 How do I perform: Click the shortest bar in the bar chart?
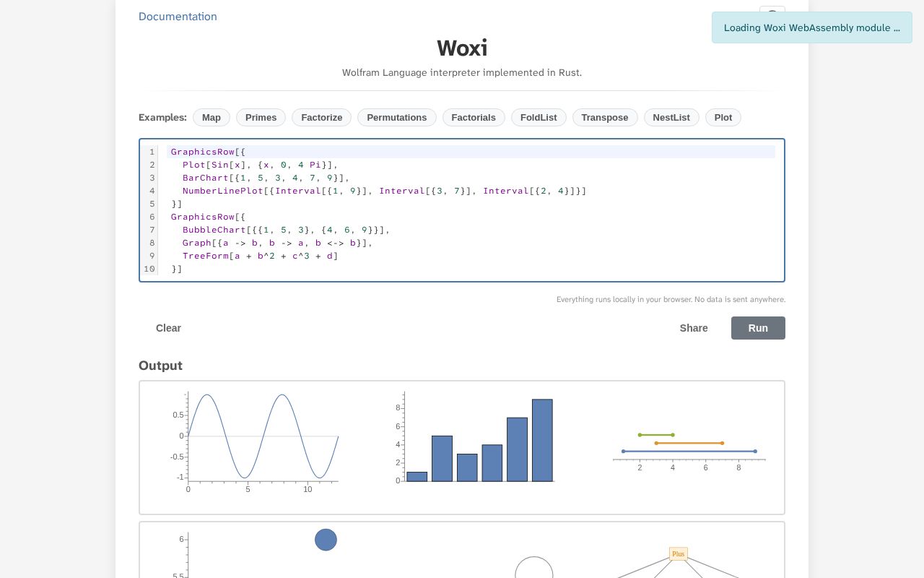click(x=417, y=477)
